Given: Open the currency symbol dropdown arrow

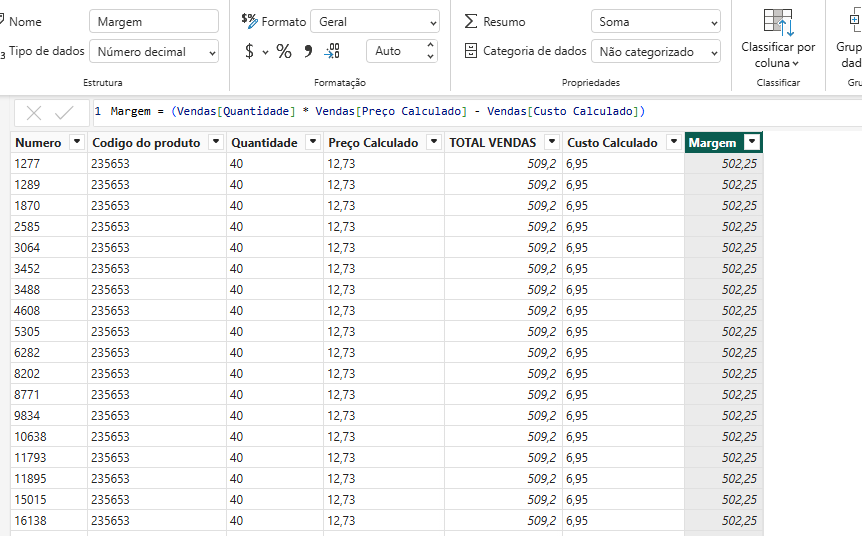Looking at the screenshot, I should point(266,52).
